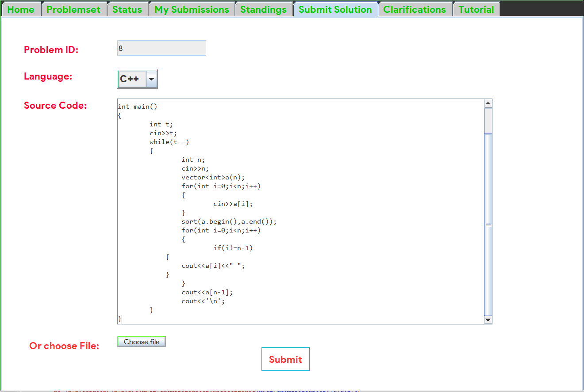
Task: Click the 'Or choose File:' label
Action: (x=64, y=346)
